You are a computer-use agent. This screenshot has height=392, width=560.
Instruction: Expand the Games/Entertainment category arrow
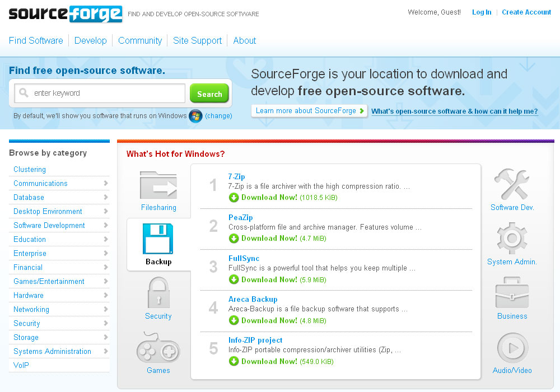click(106, 282)
